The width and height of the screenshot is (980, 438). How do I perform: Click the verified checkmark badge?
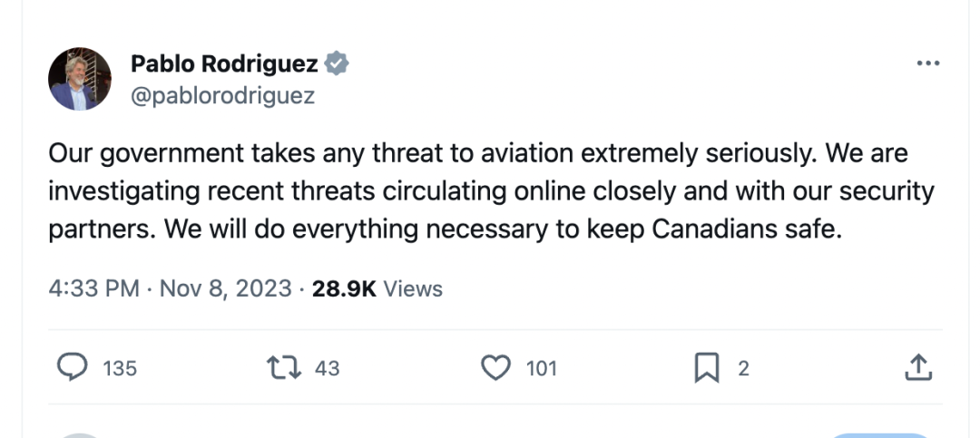(337, 63)
